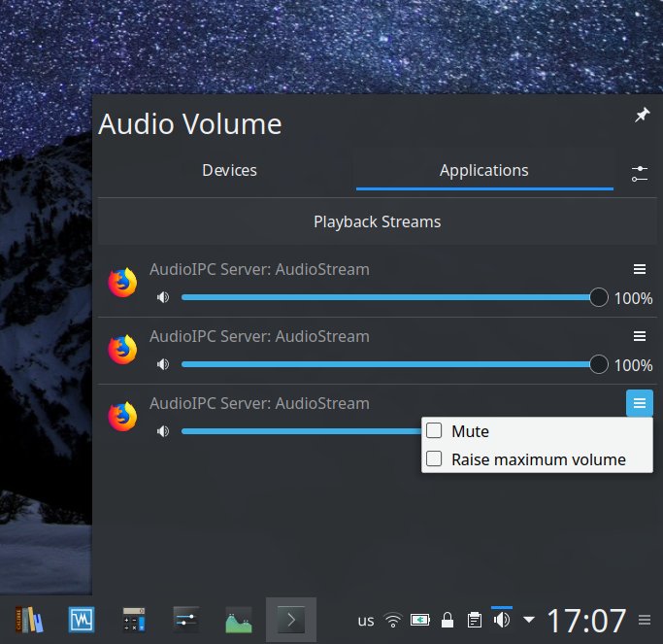Mute second AudioStream via speaker icon

coord(163,364)
